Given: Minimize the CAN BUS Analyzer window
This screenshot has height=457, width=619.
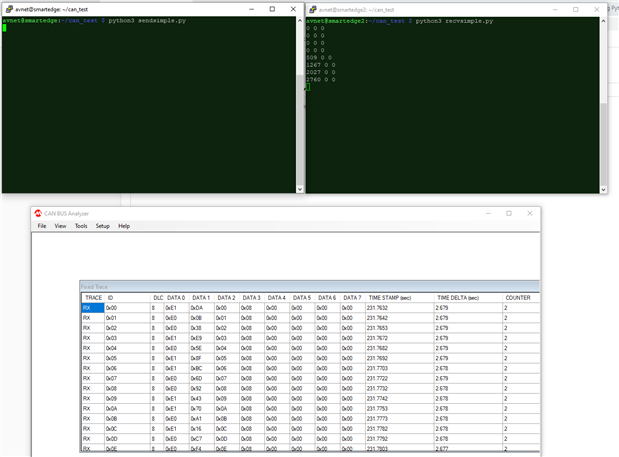Looking at the screenshot, I should click(490, 213).
